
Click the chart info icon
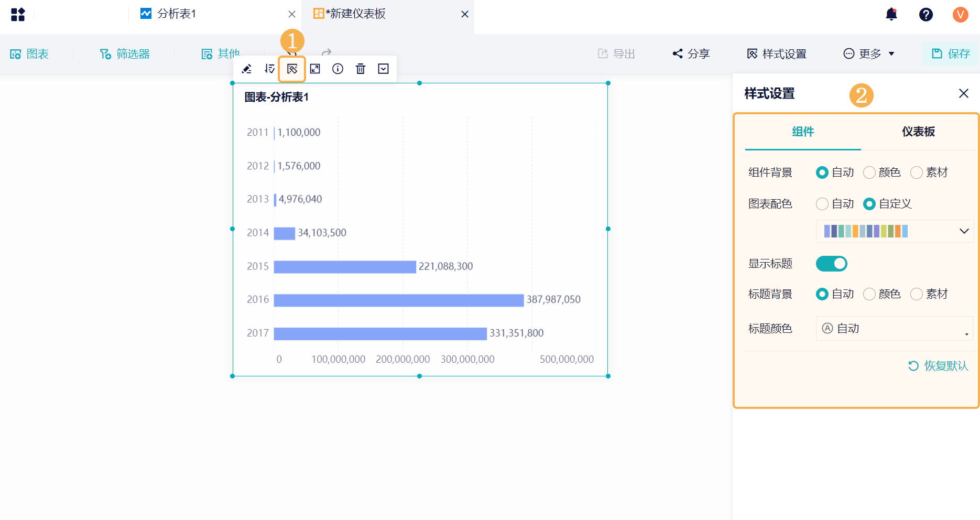tap(338, 69)
